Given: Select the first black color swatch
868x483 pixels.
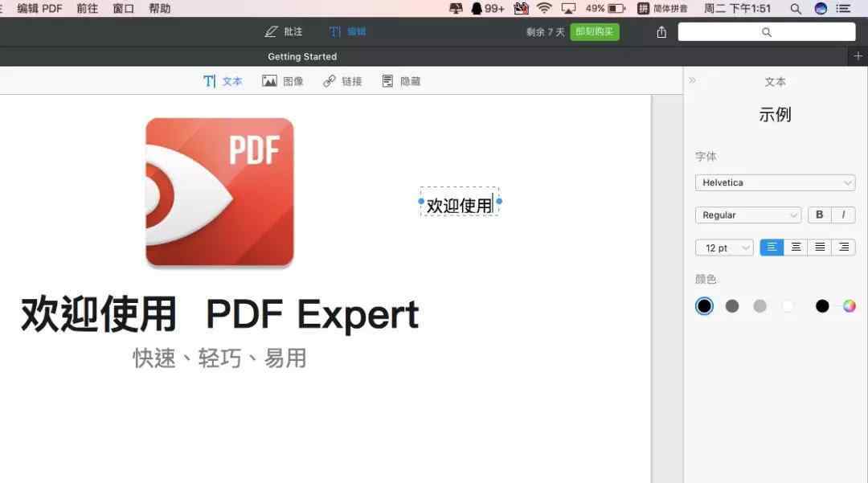Looking at the screenshot, I should [704, 306].
